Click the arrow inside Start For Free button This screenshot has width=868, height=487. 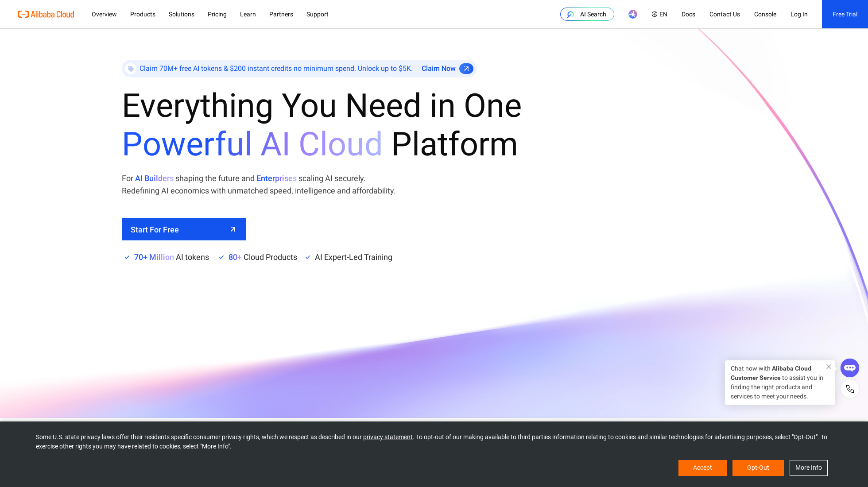coord(232,229)
